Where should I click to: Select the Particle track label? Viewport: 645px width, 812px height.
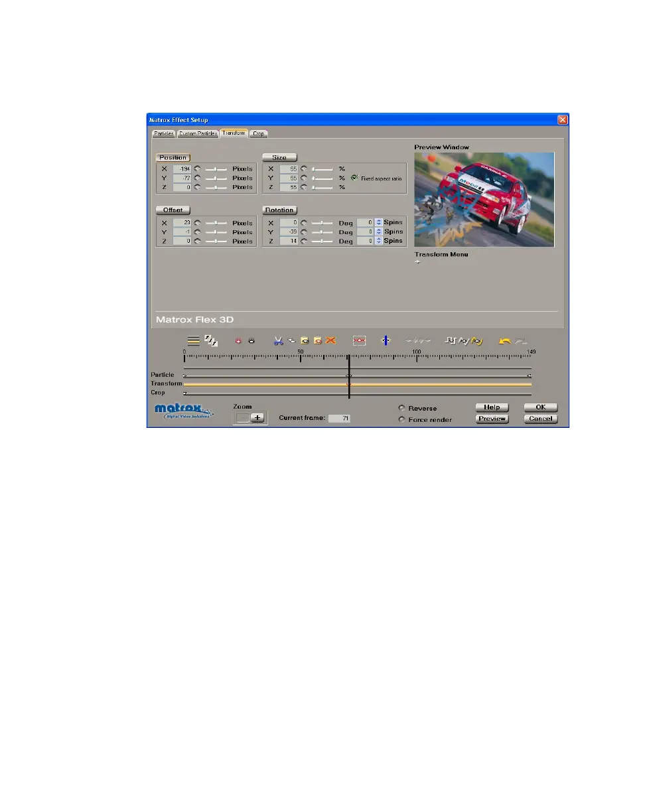coord(162,375)
